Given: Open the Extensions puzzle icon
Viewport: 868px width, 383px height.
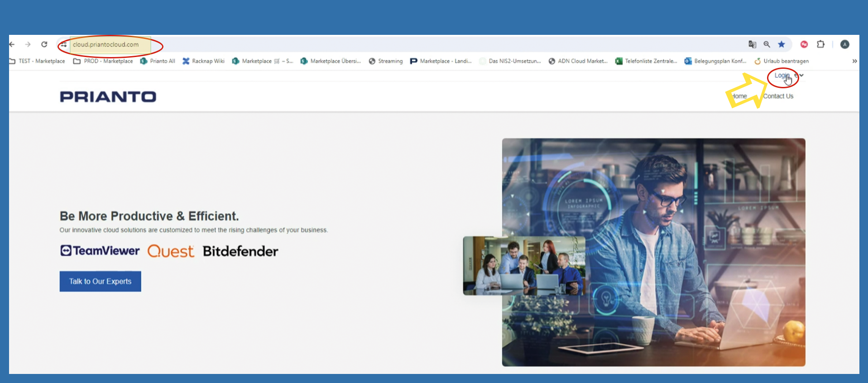Looking at the screenshot, I should click(x=820, y=44).
